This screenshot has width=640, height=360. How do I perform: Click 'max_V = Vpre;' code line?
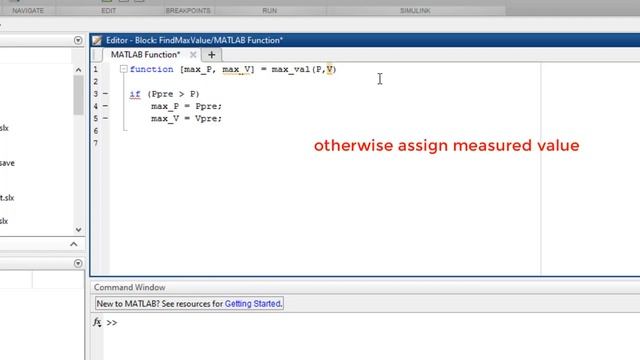coord(186,119)
